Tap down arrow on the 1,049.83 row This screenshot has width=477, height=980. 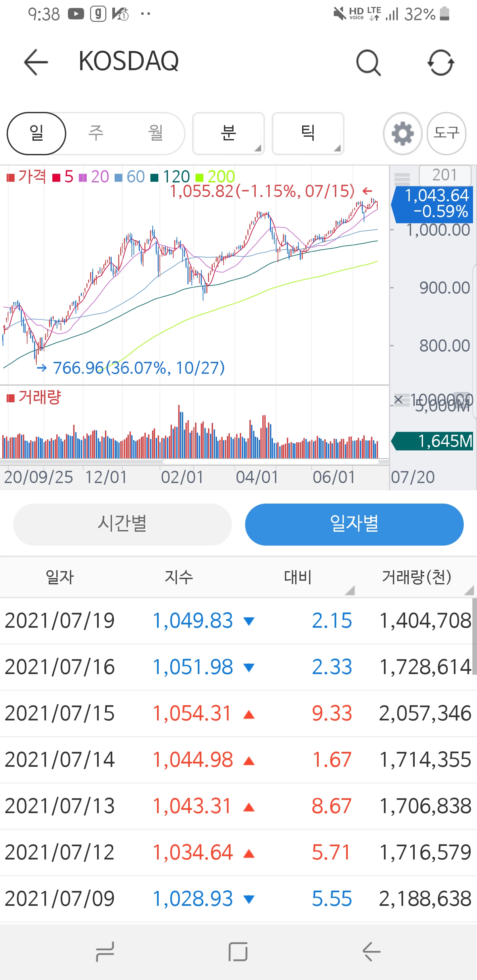tap(249, 622)
